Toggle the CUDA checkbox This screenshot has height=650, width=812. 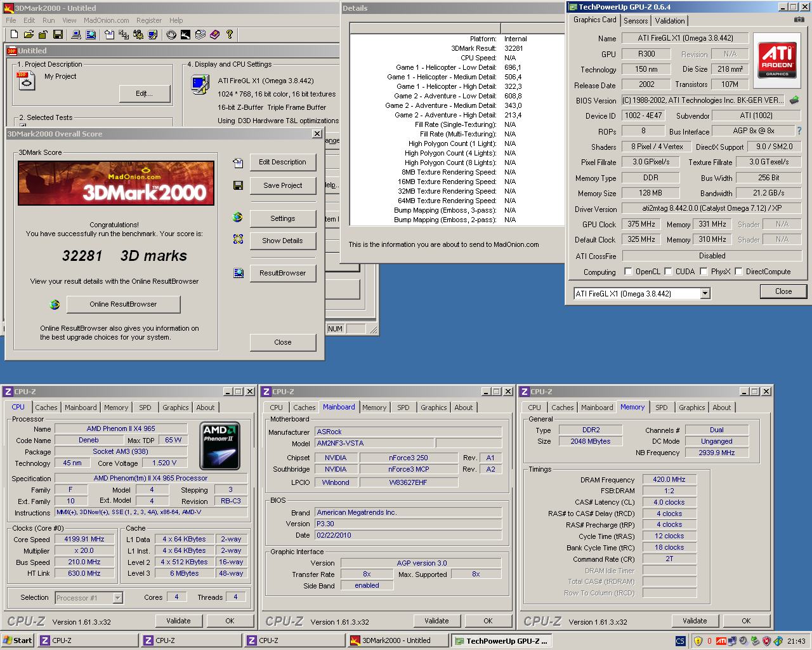668,272
